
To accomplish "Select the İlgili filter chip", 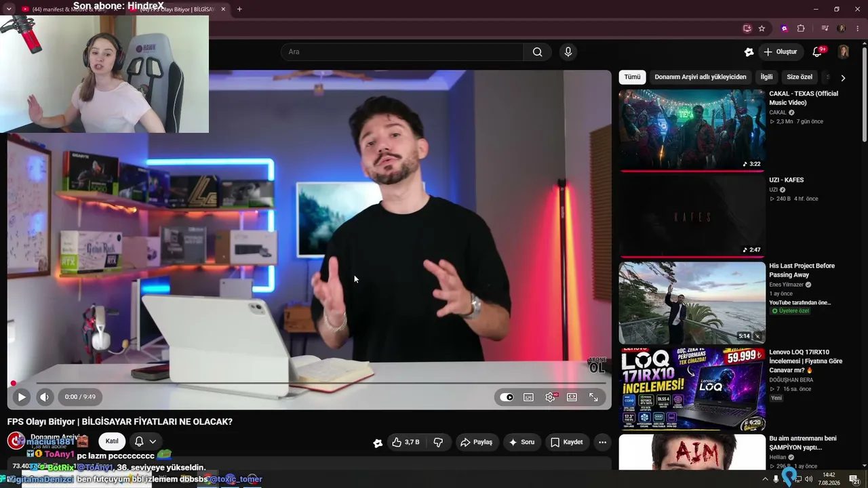I will [x=766, y=77].
